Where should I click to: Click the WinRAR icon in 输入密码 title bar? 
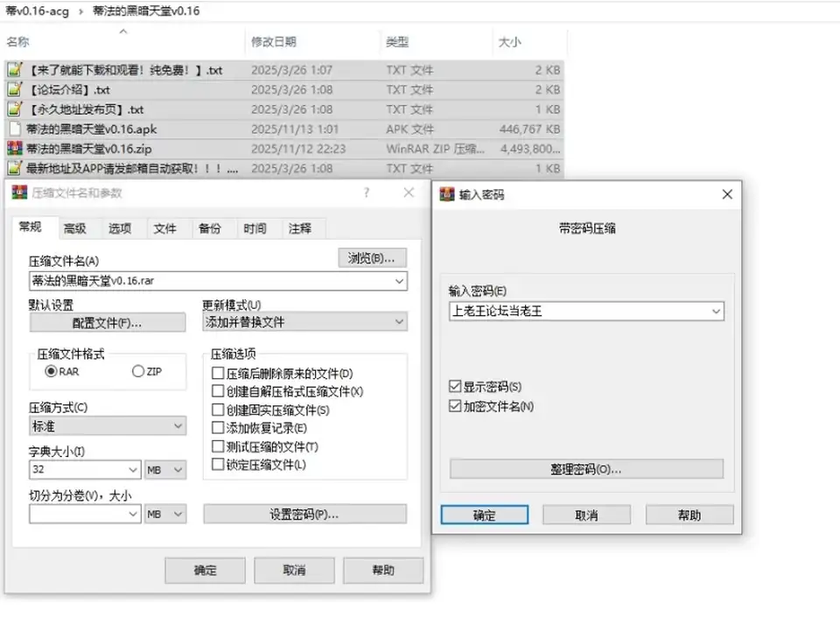(x=447, y=194)
